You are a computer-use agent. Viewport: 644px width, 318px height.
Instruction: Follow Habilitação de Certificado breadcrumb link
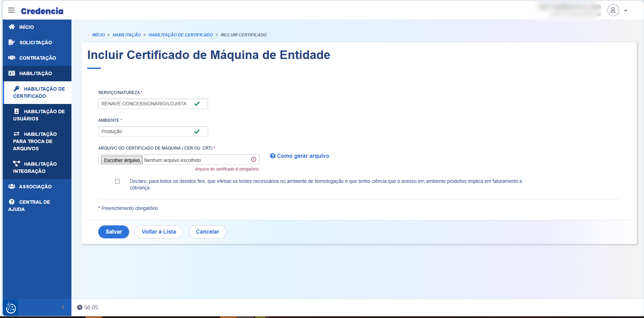181,35
